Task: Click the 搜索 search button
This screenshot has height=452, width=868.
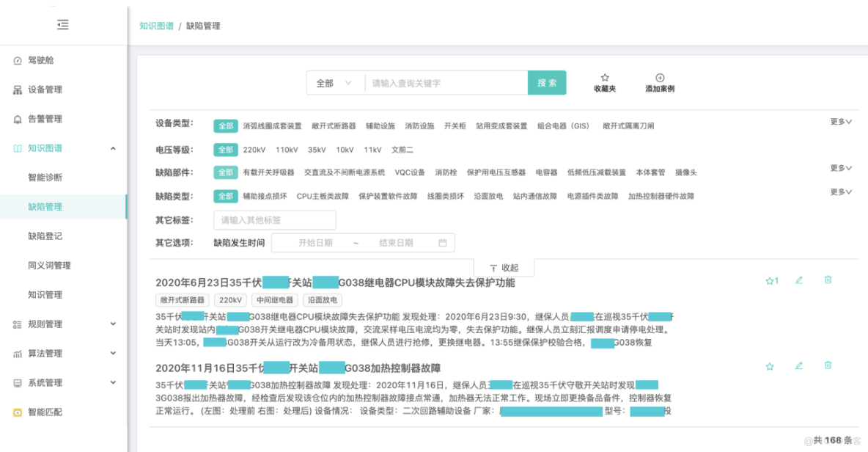Action: (546, 82)
